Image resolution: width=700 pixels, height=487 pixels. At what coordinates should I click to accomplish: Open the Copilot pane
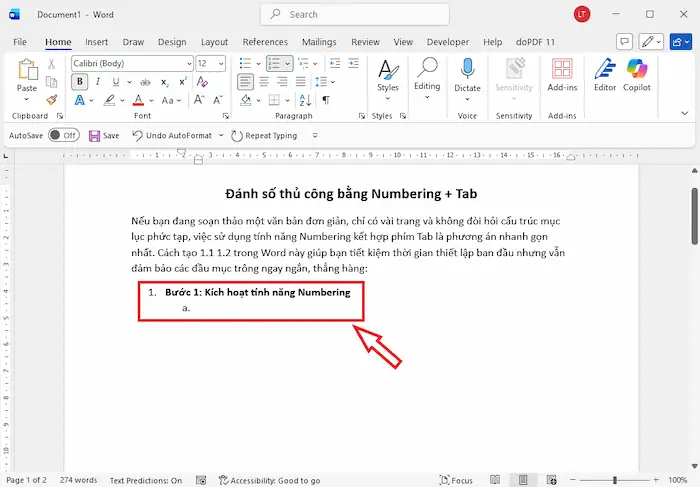click(x=638, y=74)
